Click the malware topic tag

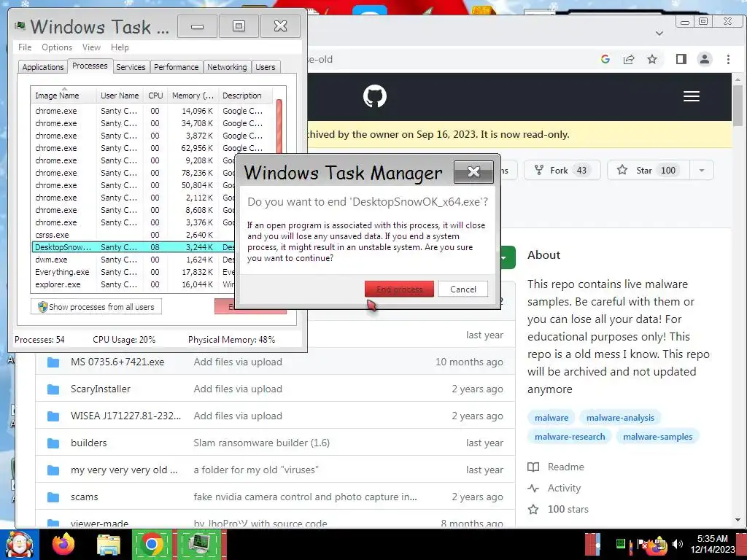point(551,418)
